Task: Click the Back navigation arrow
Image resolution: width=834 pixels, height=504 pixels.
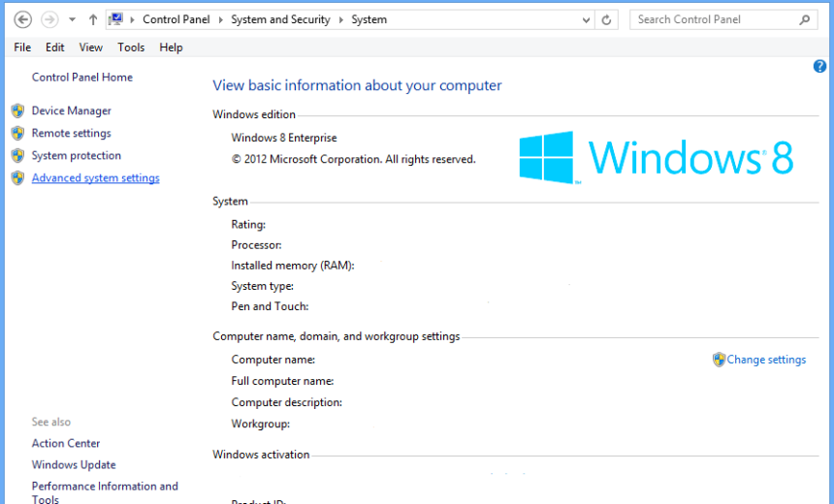Action: pyautogui.click(x=23, y=19)
